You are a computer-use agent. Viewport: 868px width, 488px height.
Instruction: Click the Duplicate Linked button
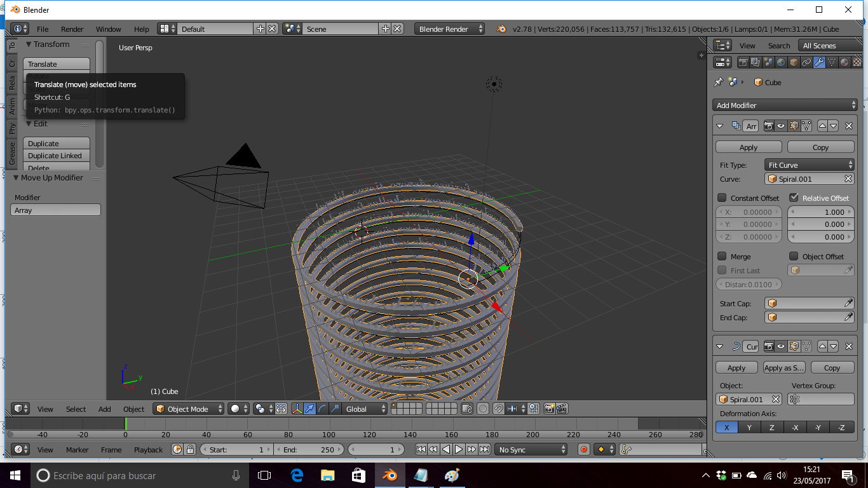pos(57,156)
